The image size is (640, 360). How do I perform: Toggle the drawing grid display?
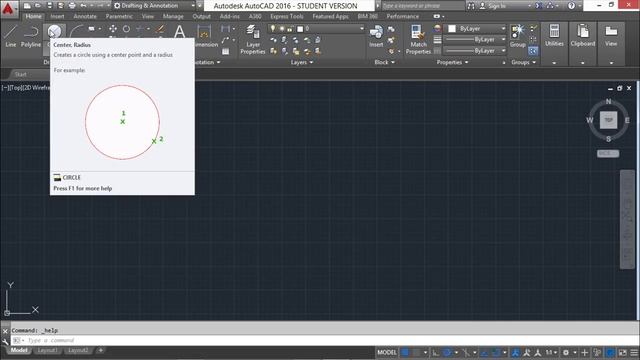pos(405,353)
